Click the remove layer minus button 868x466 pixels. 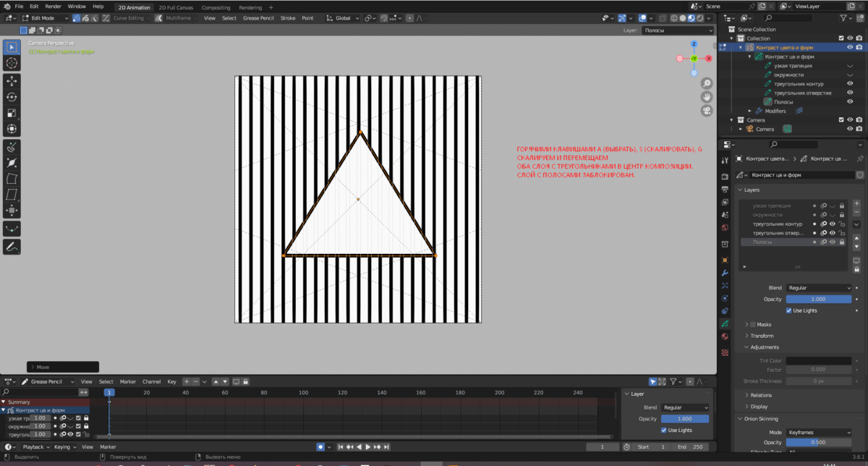[856, 213]
